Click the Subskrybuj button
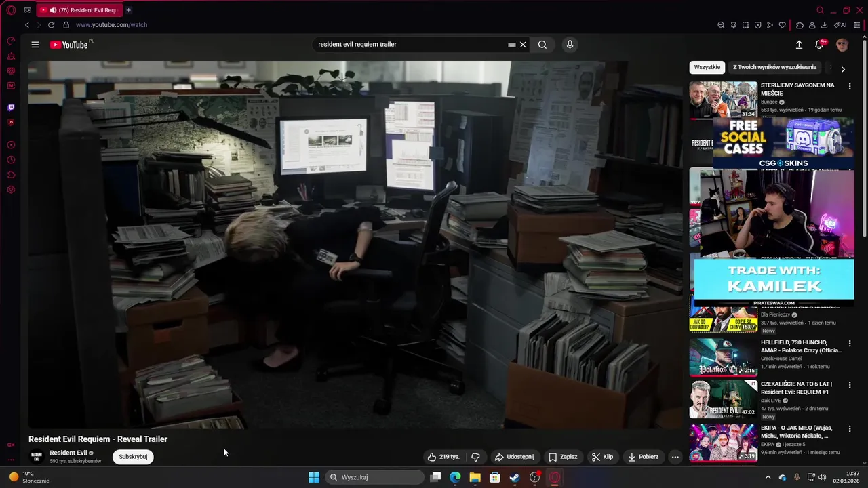Viewport: 868px width, 488px height. [x=133, y=457]
